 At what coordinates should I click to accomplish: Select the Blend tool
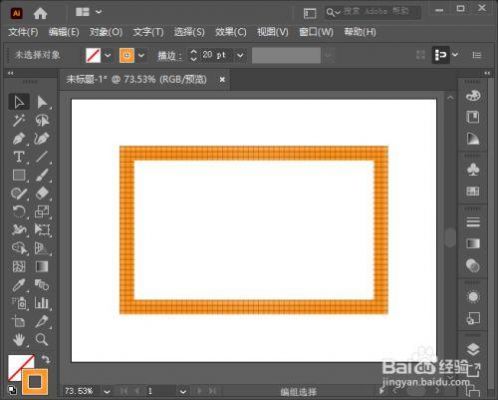click(x=42, y=285)
